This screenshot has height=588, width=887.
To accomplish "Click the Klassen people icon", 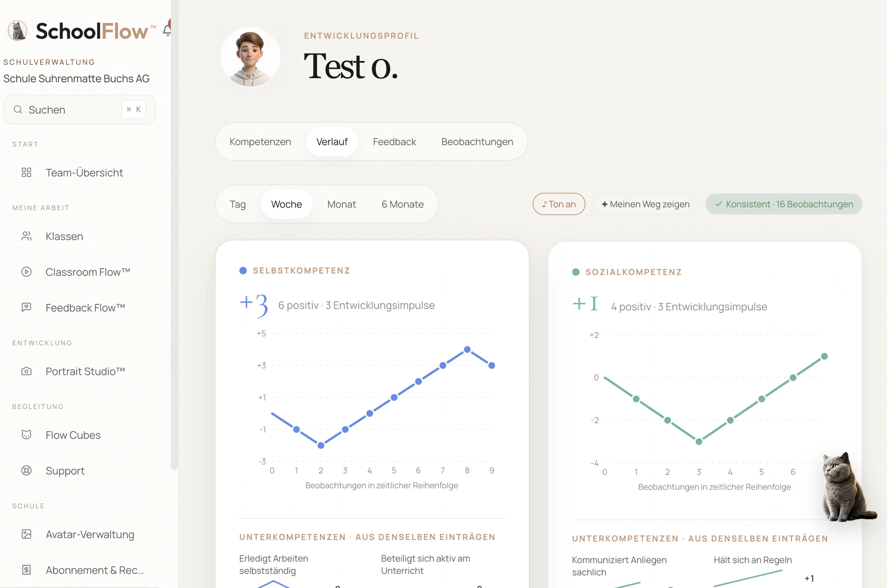I will 27,236.
